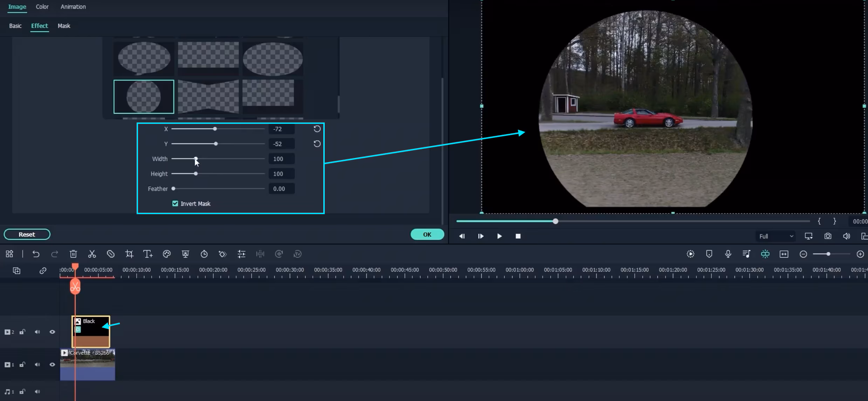Click the delete trash icon

73,254
